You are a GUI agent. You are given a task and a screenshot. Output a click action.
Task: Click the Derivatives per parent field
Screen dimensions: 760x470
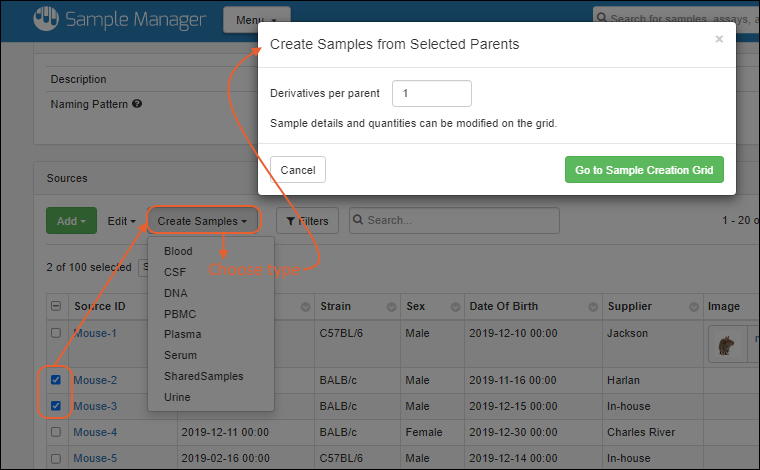[x=431, y=93]
